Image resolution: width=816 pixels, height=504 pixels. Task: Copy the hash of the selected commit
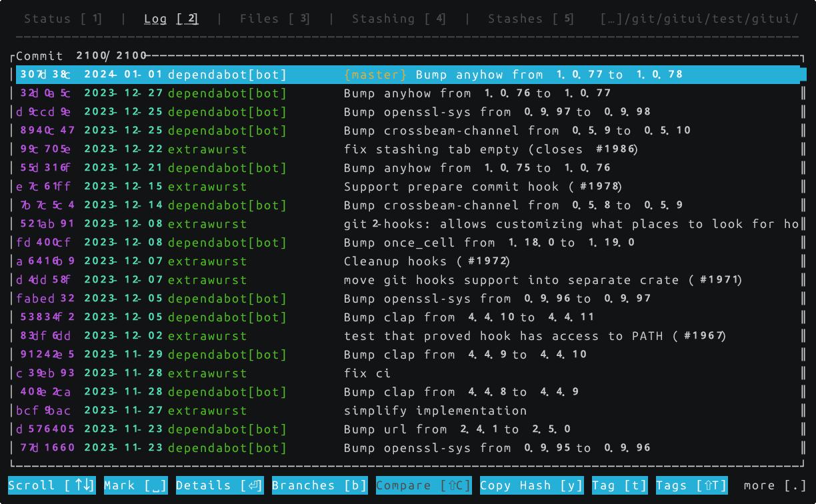[x=529, y=485]
